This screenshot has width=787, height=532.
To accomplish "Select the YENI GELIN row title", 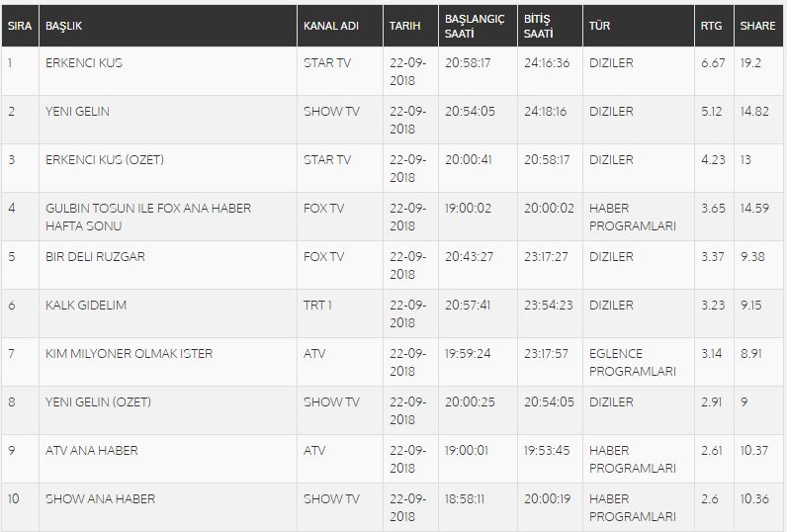I will tap(77, 112).
